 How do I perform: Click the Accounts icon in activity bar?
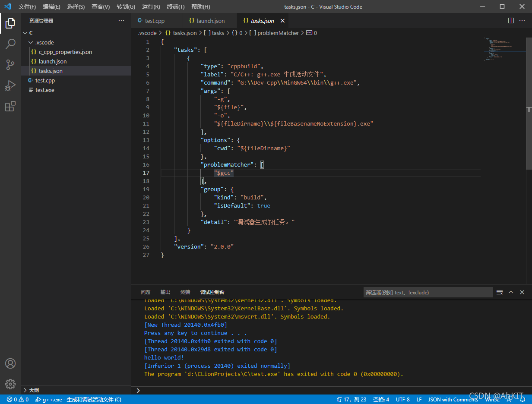point(10,363)
